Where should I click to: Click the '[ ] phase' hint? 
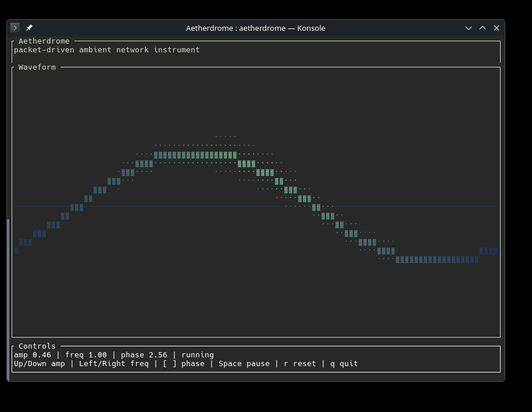184,364
